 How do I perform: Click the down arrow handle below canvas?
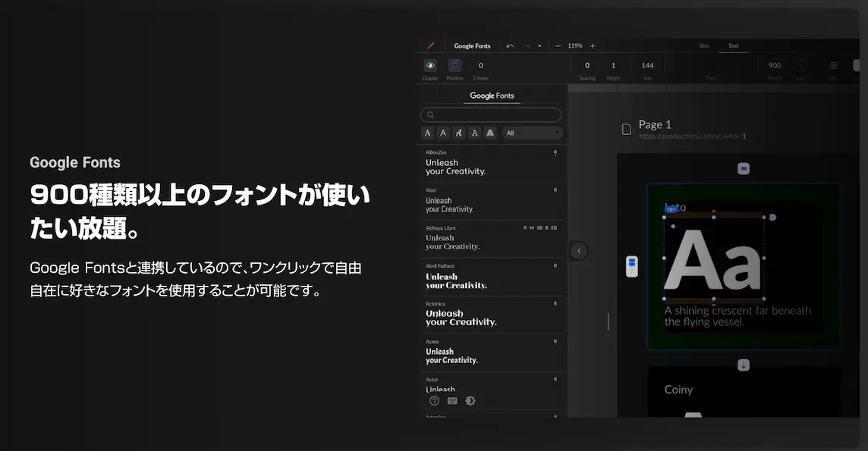744,365
